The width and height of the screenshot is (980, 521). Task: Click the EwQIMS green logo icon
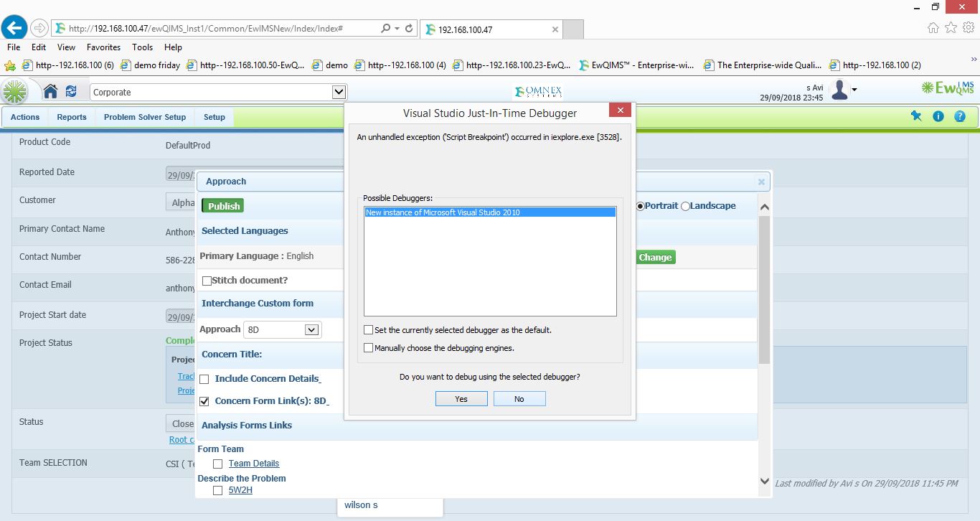(x=14, y=92)
